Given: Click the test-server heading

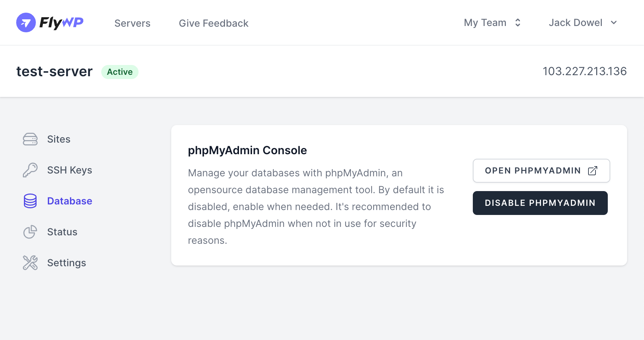Looking at the screenshot, I should tap(54, 71).
